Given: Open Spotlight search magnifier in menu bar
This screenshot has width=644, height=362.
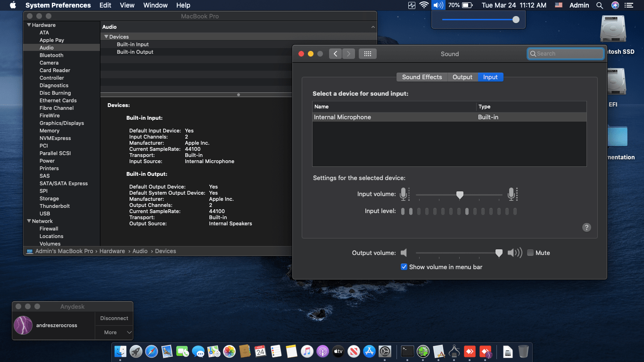Looking at the screenshot, I should pyautogui.click(x=600, y=5).
